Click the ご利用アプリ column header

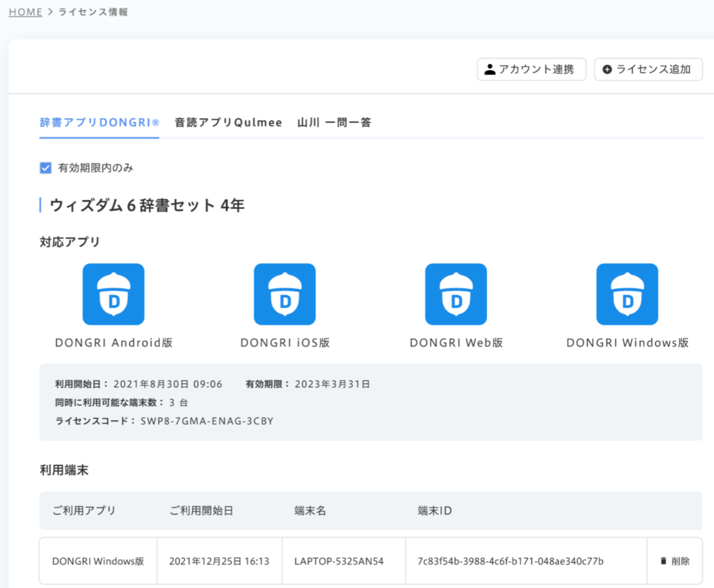84,510
